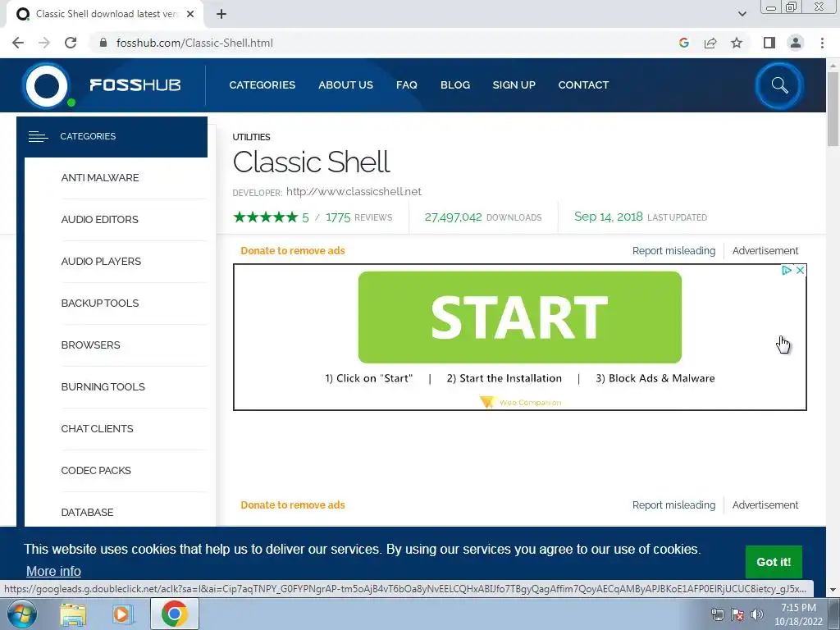Click the upper Donate to remove ads link

(x=293, y=251)
